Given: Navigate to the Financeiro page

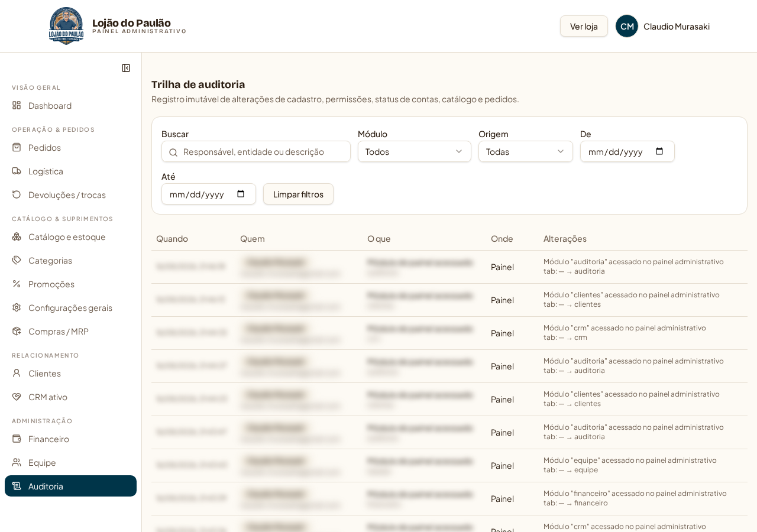Looking at the screenshot, I should (70, 439).
